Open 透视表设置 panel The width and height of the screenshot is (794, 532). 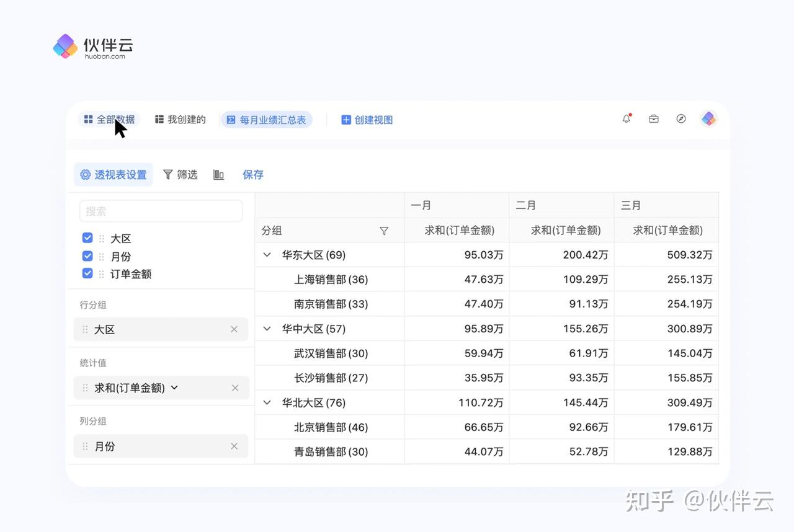114,175
